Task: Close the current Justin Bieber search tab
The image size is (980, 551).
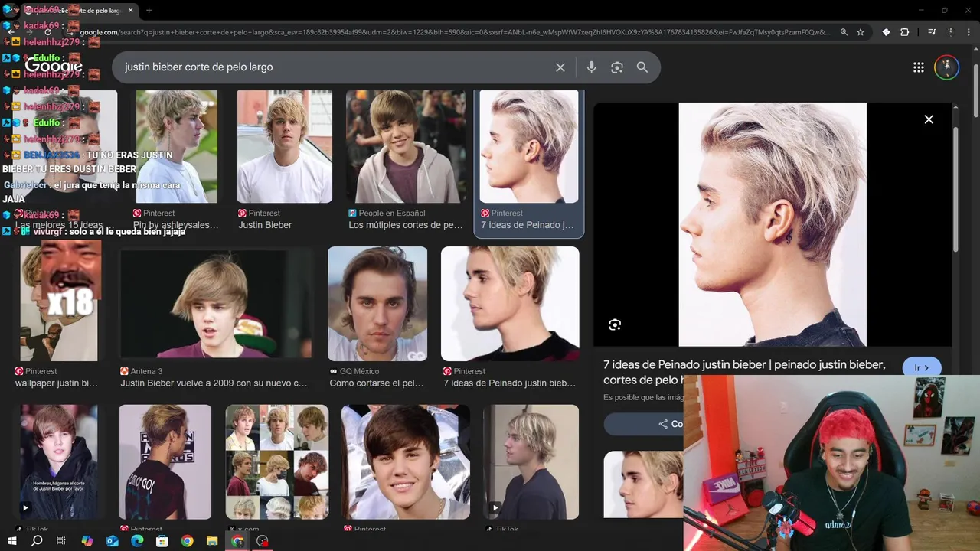Action: [130, 11]
